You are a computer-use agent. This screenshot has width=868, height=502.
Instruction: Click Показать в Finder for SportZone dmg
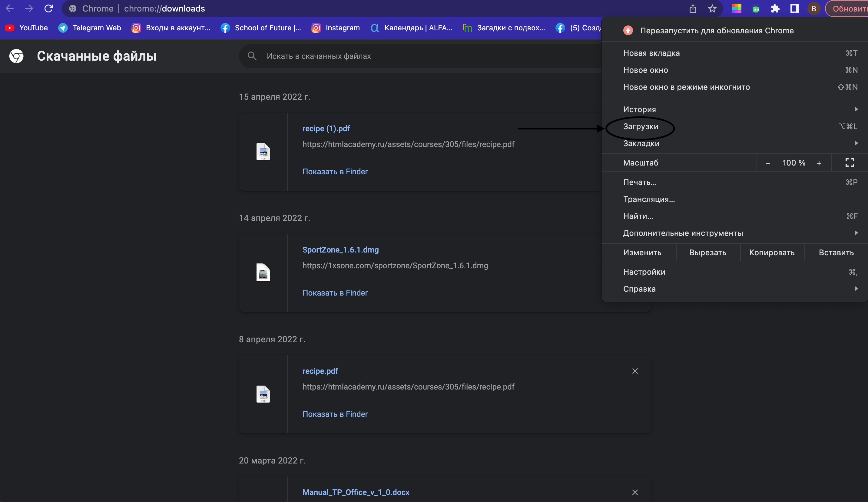pyautogui.click(x=335, y=293)
